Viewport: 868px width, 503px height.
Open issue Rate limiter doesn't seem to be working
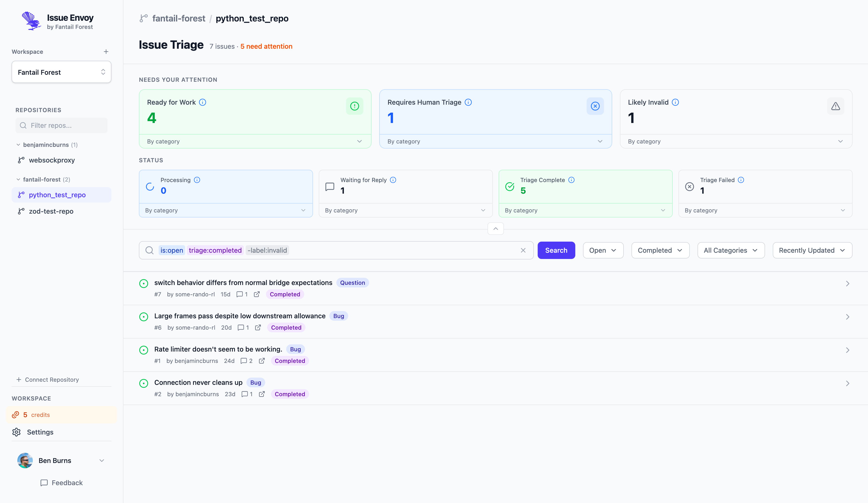tap(218, 349)
